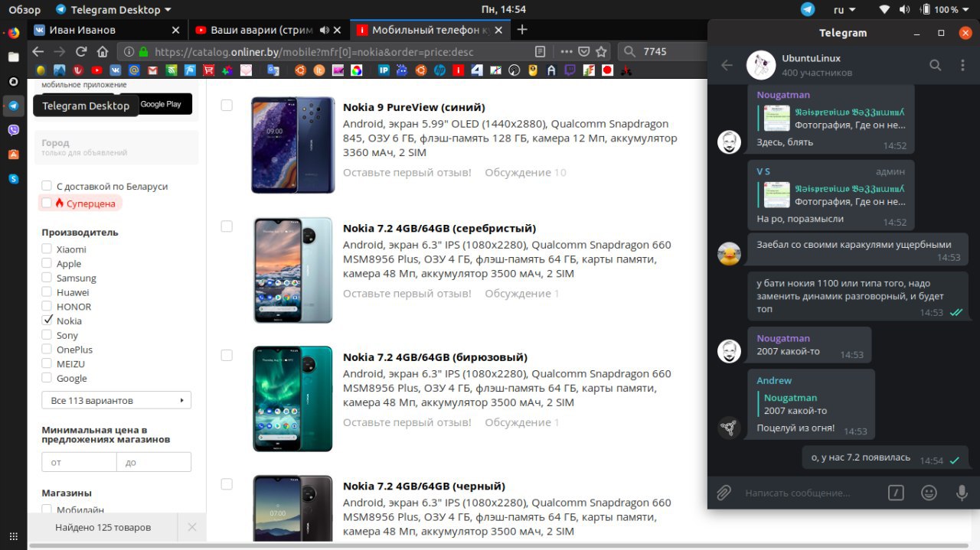Tick the Xiaomi manufacturer checkbox
Viewport: 980px width, 550px height.
(47, 249)
